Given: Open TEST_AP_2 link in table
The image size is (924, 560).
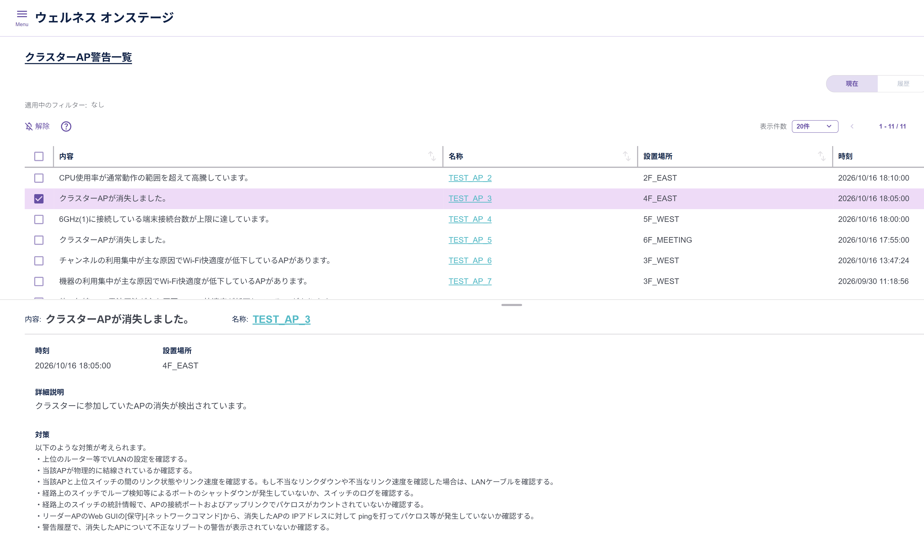Looking at the screenshot, I should [x=470, y=178].
